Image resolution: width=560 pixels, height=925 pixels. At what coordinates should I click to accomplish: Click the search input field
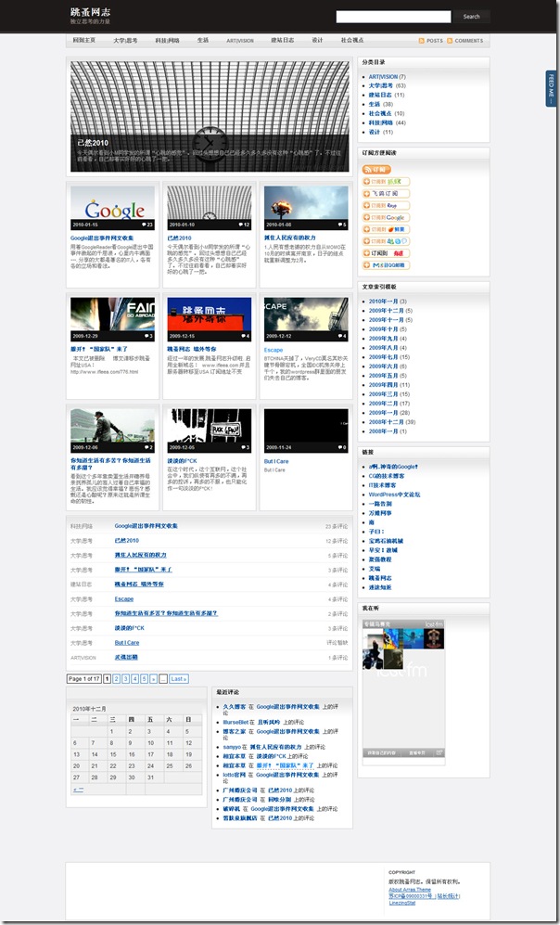coord(393,17)
